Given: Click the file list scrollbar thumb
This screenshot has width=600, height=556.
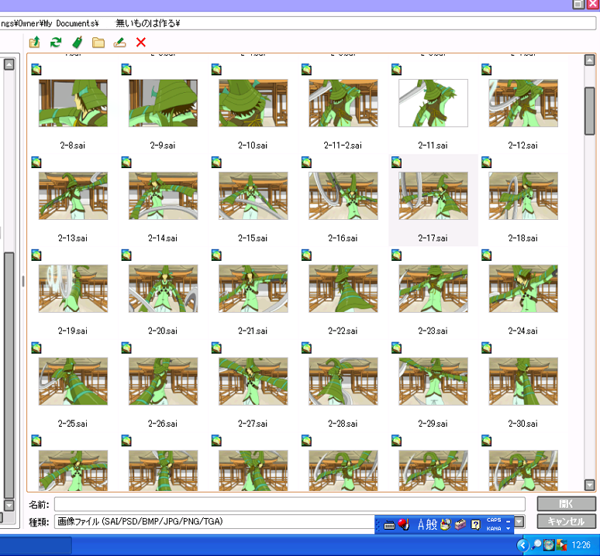Looking at the screenshot, I should click(590, 111).
